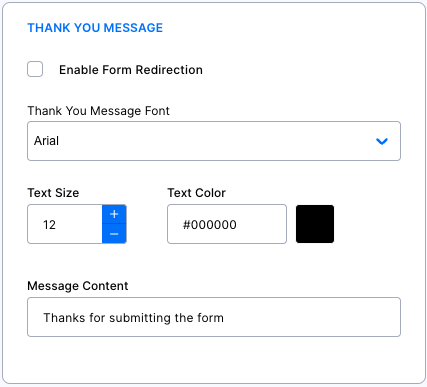The image size is (427, 387).
Task: Open the black text color swatch
Action: pos(315,224)
